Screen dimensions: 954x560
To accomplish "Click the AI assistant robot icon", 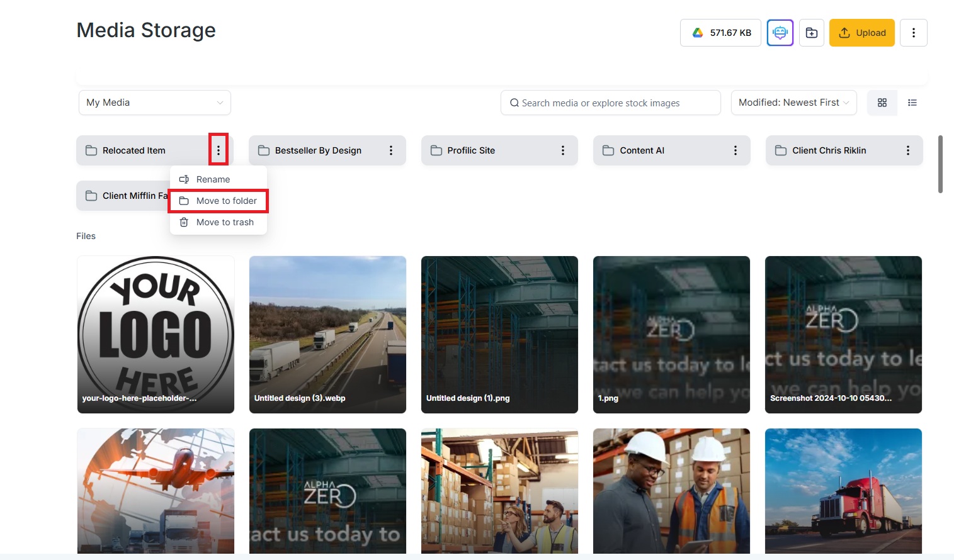I will tap(780, 33).
